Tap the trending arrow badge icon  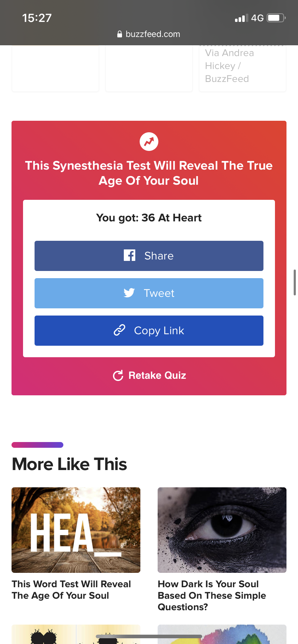[149, 142]
